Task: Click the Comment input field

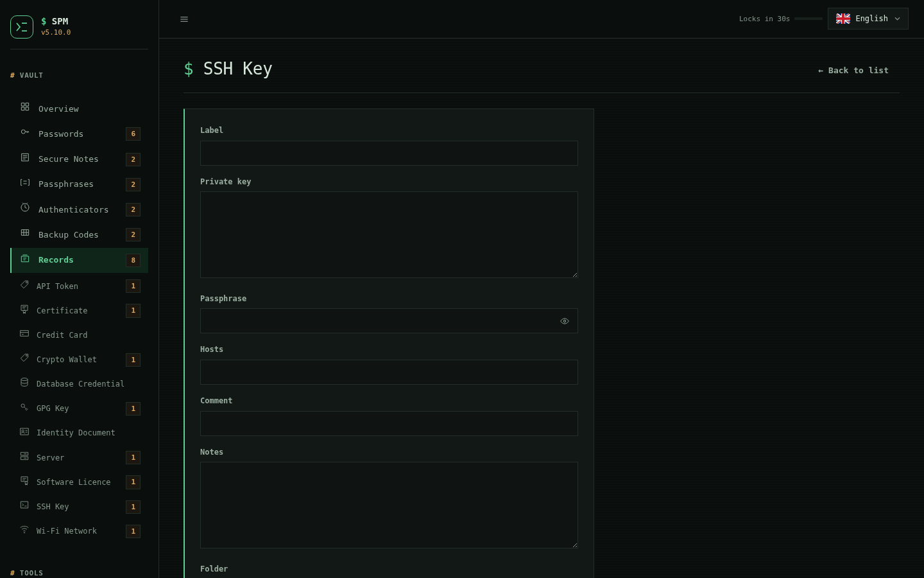Action: (389, 423)
